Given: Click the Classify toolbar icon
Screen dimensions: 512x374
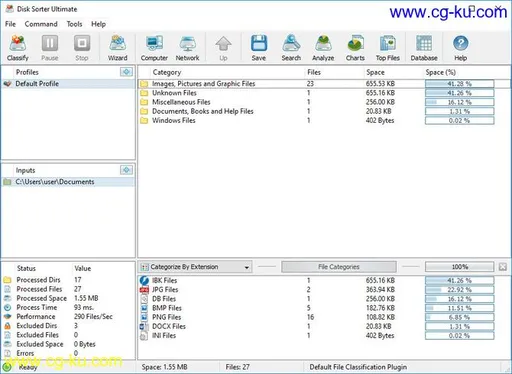Looking at the screenshot, I should [18, 48].
